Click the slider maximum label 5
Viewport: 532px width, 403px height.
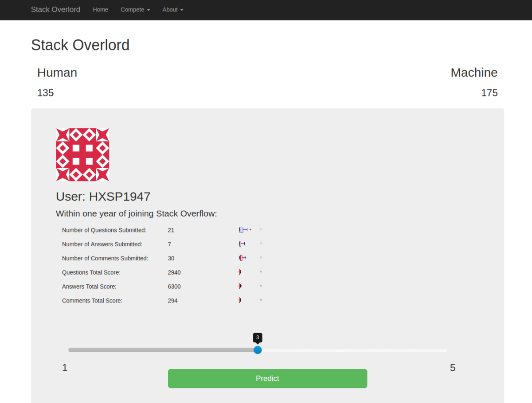pyautogui.click(x=453, y=368)
